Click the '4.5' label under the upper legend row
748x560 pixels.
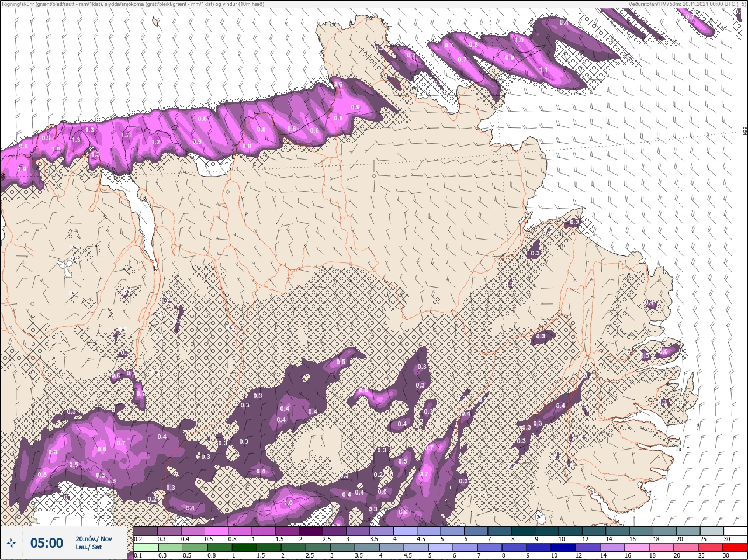pyautogui.click(x=421, y=539)
